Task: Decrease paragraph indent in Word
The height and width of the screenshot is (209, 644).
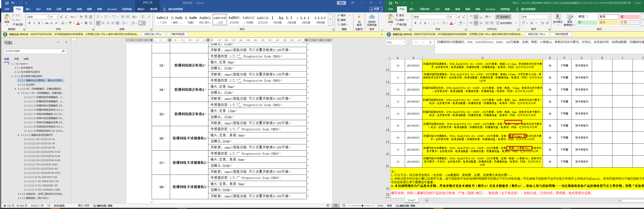Action: tap(123, 17)
